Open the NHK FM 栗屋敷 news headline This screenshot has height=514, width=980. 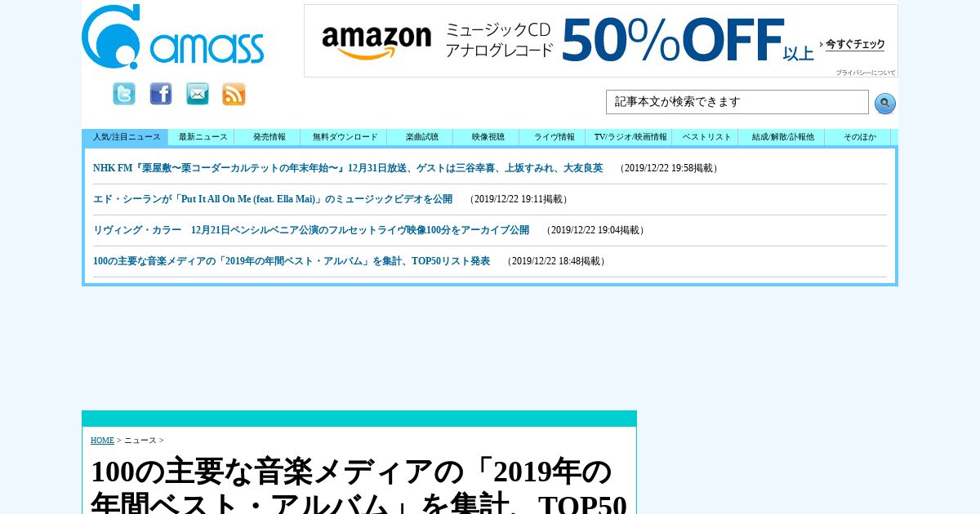click(348, 168)
